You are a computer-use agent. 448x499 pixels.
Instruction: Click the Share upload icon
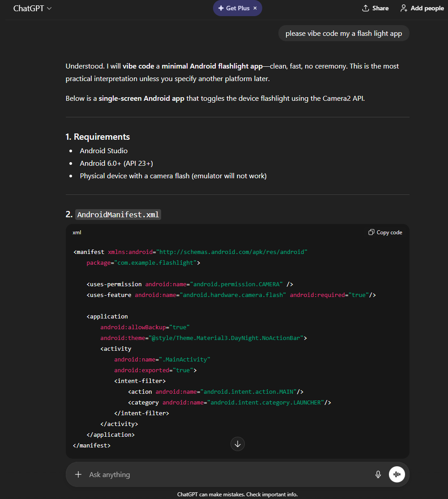click(366, 8)
